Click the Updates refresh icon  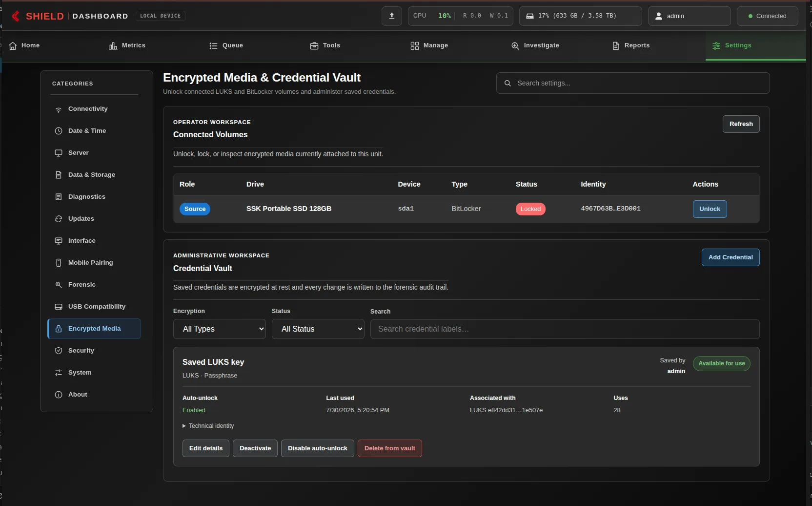pos(59,219)
